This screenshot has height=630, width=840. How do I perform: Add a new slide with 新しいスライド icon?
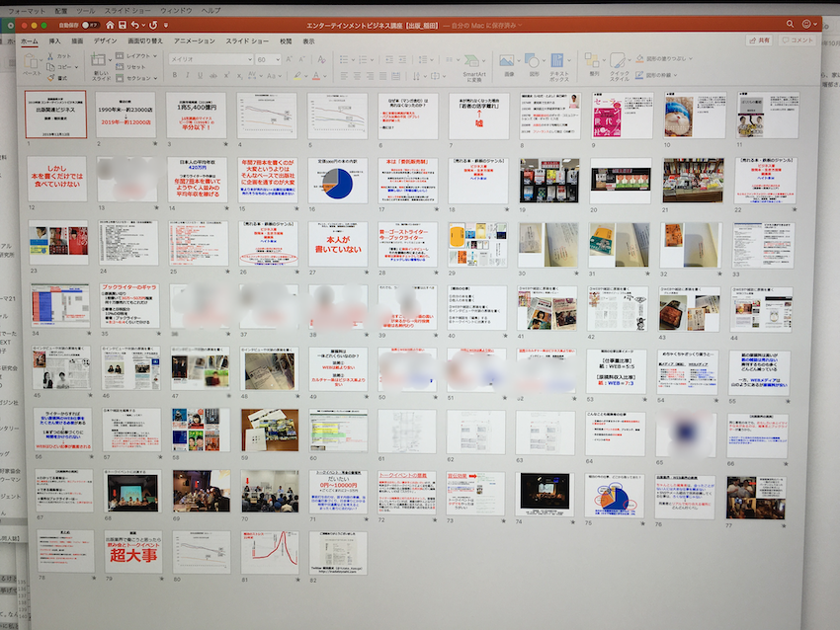point(101,63)
